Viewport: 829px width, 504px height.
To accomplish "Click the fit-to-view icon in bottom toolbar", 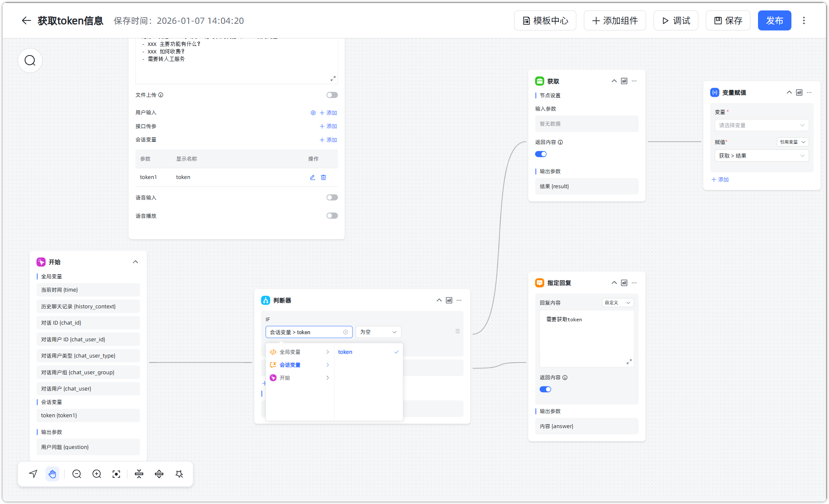I will (117, 474).
